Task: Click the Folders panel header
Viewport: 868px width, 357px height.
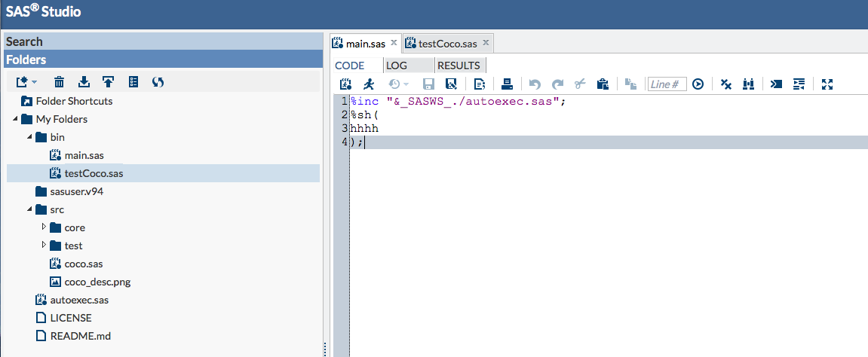Action: 164,59
